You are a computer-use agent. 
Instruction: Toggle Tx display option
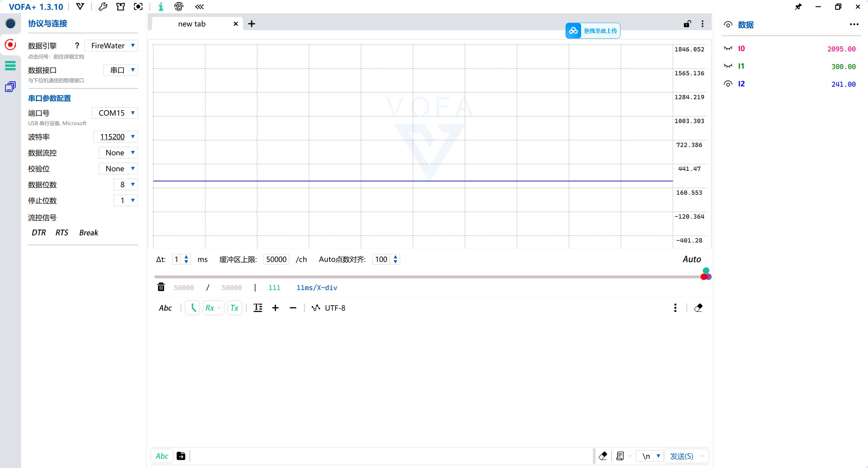[235, 308]
